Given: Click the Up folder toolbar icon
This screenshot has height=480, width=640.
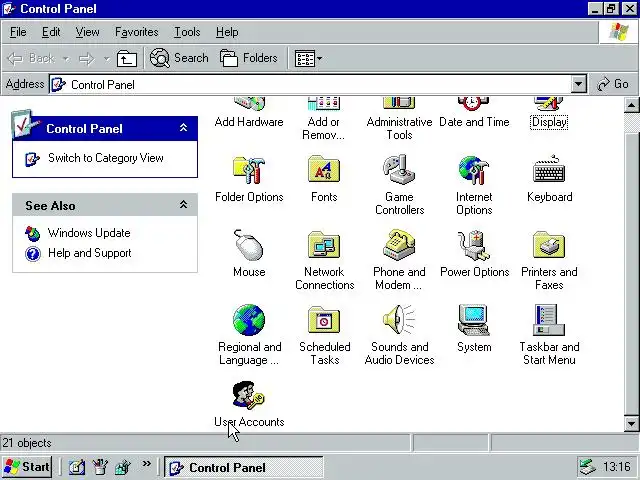Looking at the screenshot, I should click(127, 58).
